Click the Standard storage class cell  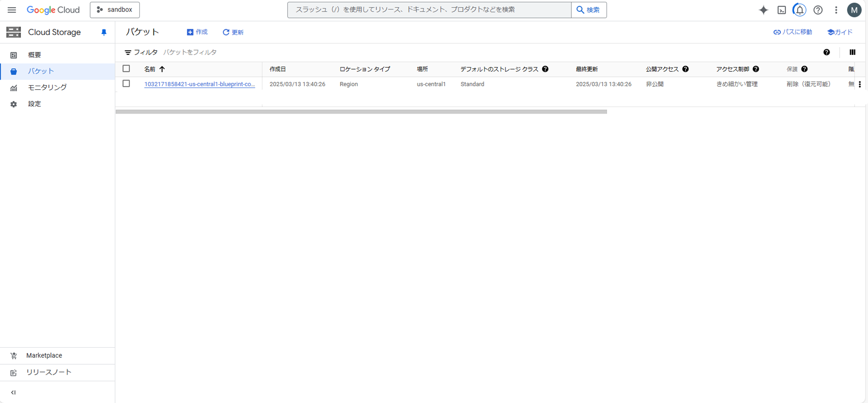click(472, 84)
